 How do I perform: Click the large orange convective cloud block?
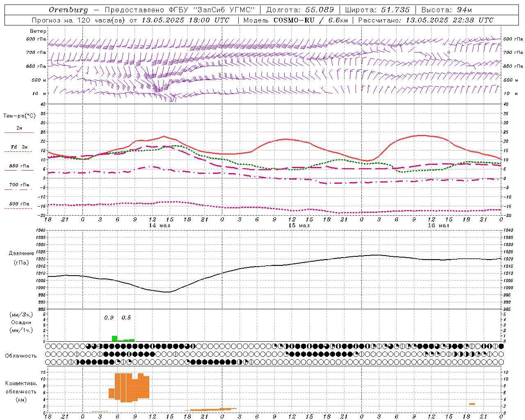pos(132,387)
